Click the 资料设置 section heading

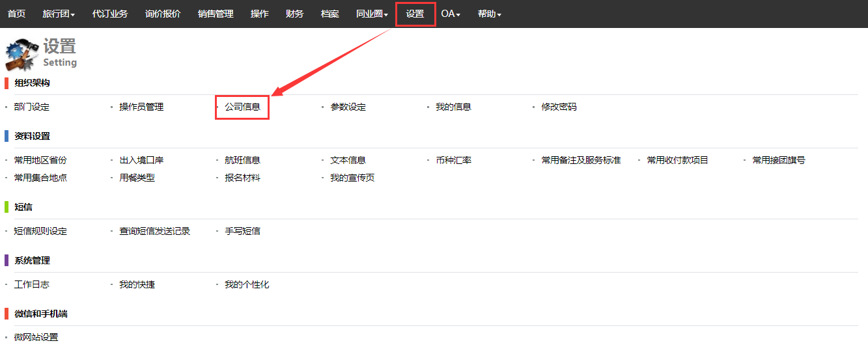coord(32,136)
